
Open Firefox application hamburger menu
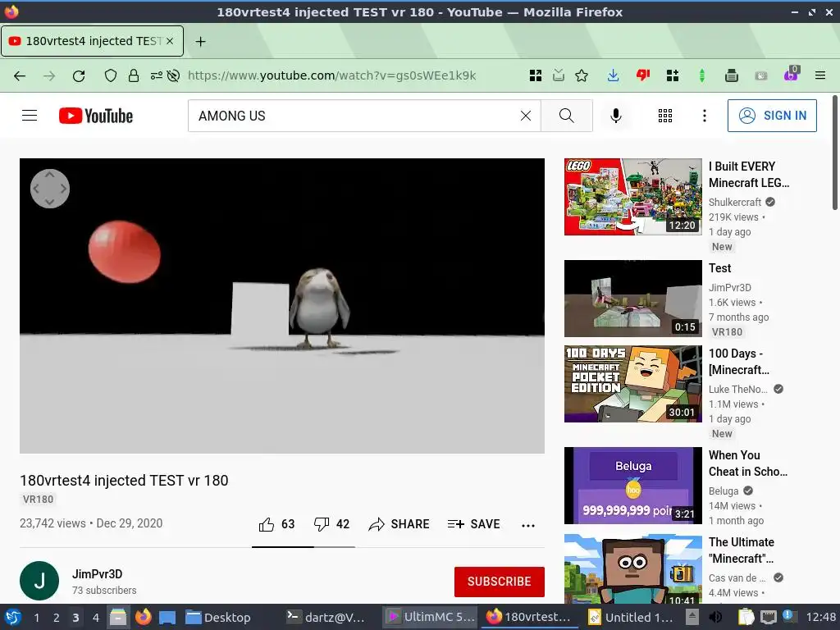coord(820,75)
